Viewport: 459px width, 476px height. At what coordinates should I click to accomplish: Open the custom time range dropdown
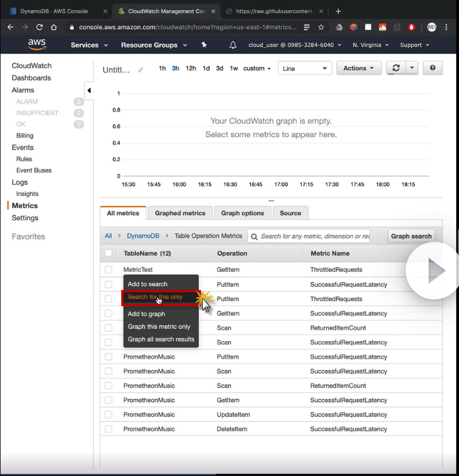tap(257, 69)
